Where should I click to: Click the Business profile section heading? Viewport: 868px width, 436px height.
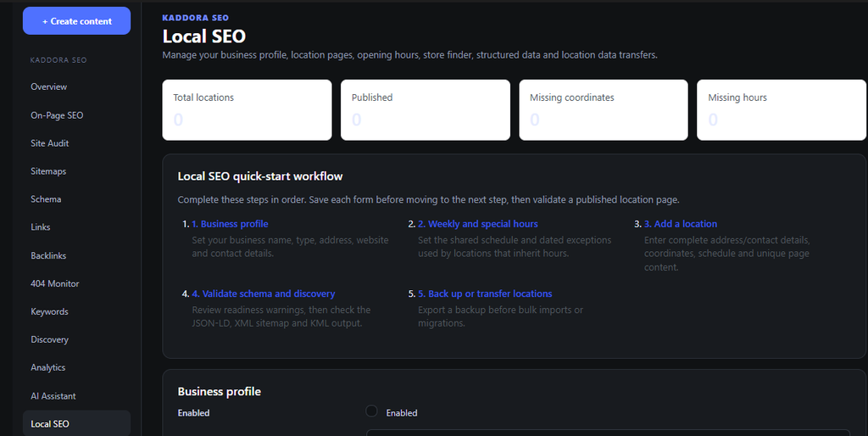pos(220,392)
